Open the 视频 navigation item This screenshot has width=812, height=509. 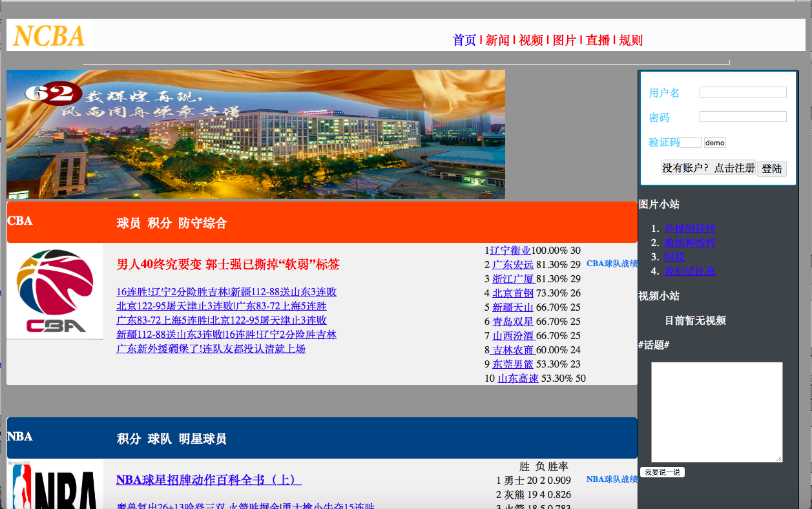tap(531, 40)
